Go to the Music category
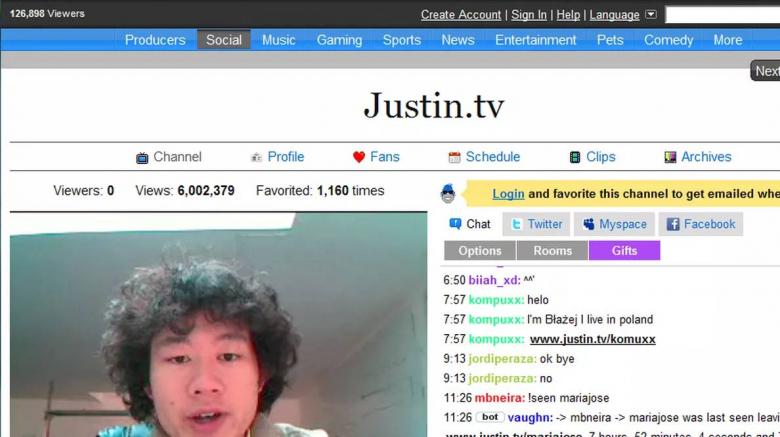The height and width of the screenshot is (437, 780). [279, 40]
